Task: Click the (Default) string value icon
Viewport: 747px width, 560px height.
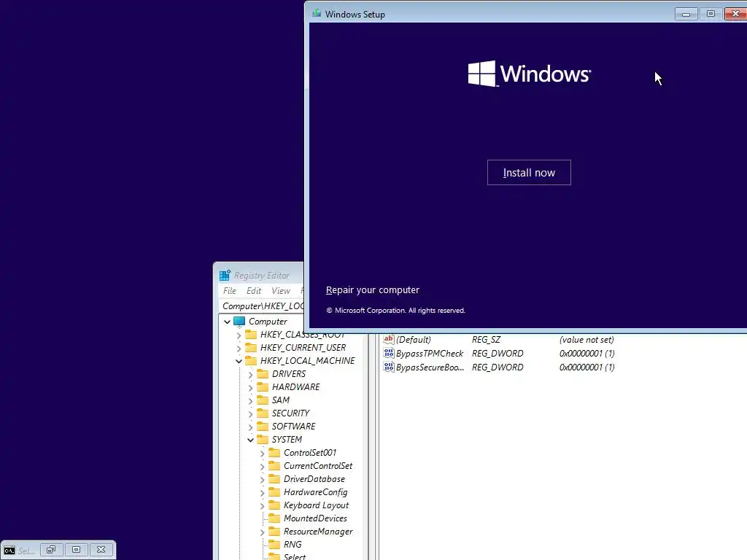Action: (x=389, y=340)
